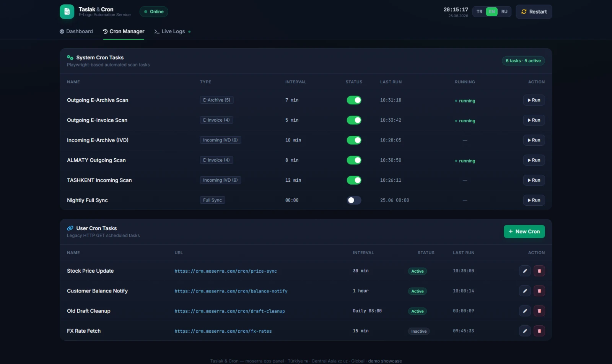Click the Outgoing E-Archive Scan name
Screen dimensions: 612x364
click(x=98, y=100)
